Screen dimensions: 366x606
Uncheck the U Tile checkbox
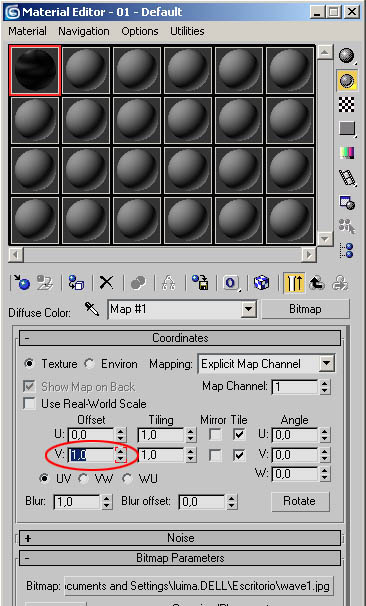point(239,434)
